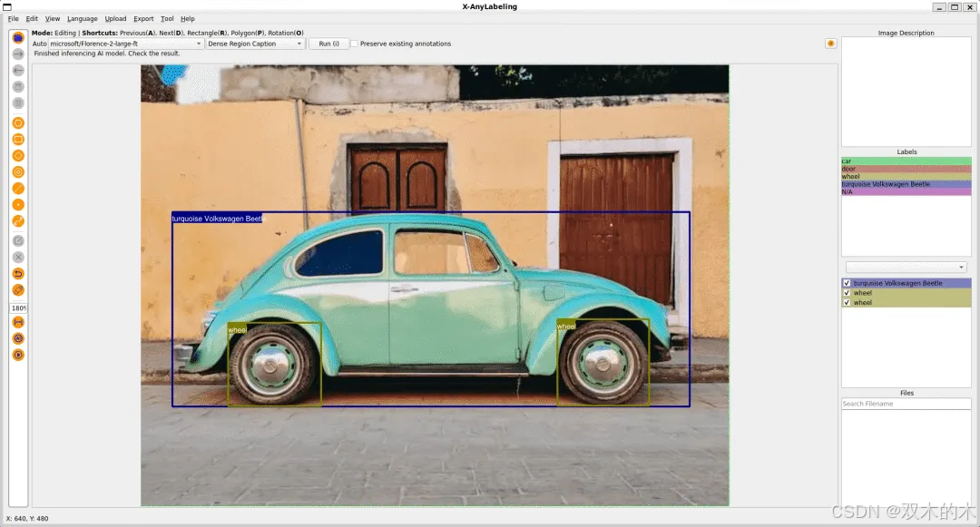Open the File menu
This screenshot has width=980, height=527.
tap(13, 19)
